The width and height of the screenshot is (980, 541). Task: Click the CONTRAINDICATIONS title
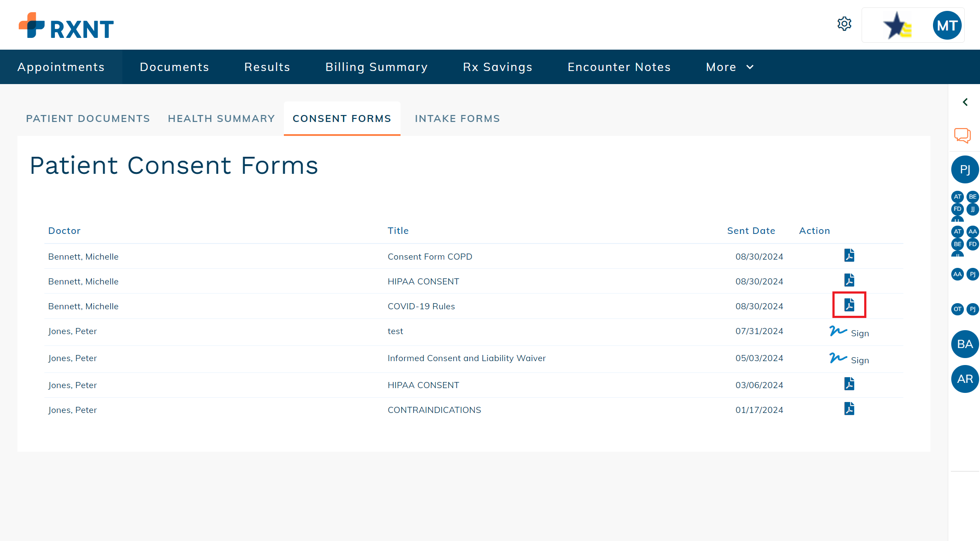434,410
